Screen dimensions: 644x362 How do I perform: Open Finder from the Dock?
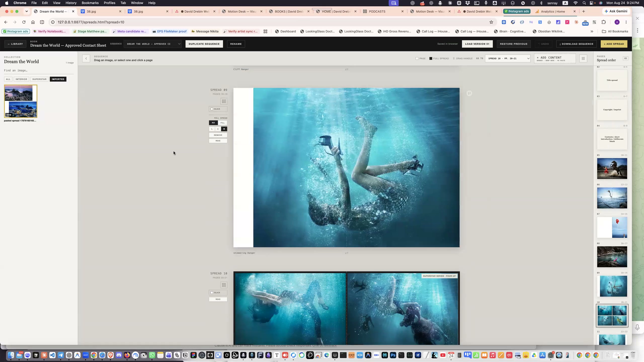click(11, 355)
